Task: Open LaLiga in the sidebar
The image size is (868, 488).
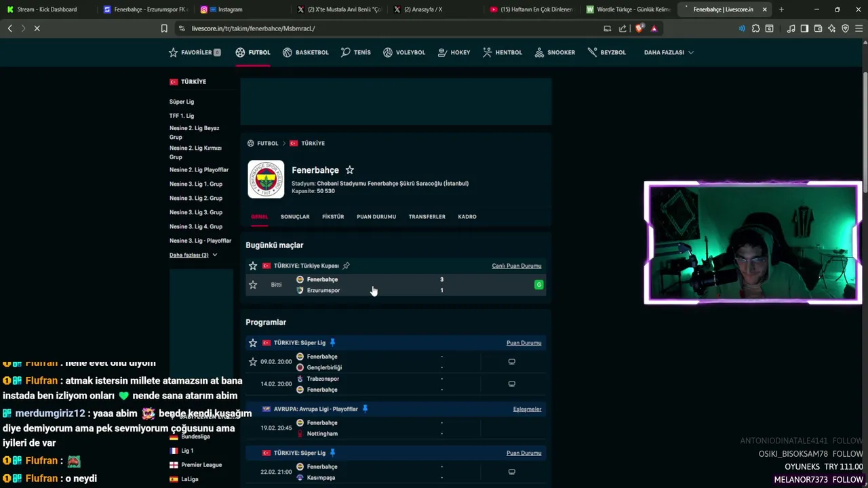Action: (x=190, y=479)
